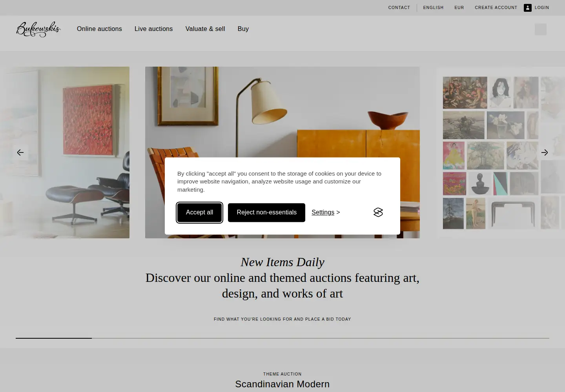
Task: Open Live auctions menu
Action: 153,29
